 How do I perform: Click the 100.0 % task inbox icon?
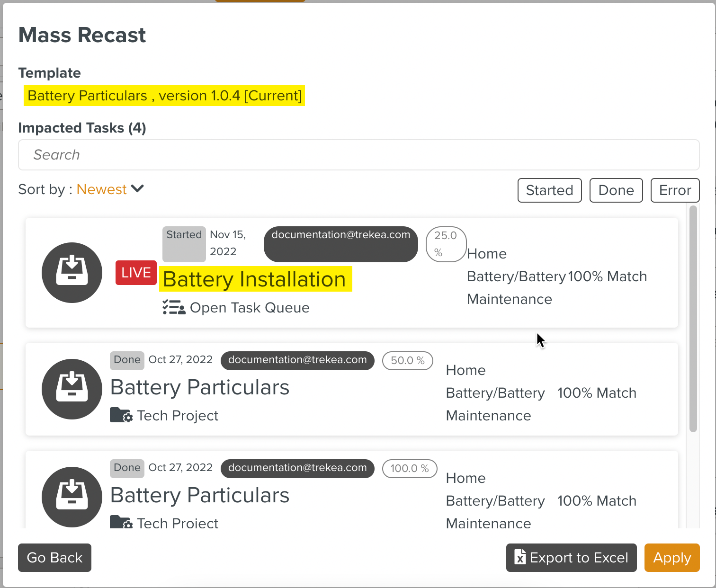72,497
